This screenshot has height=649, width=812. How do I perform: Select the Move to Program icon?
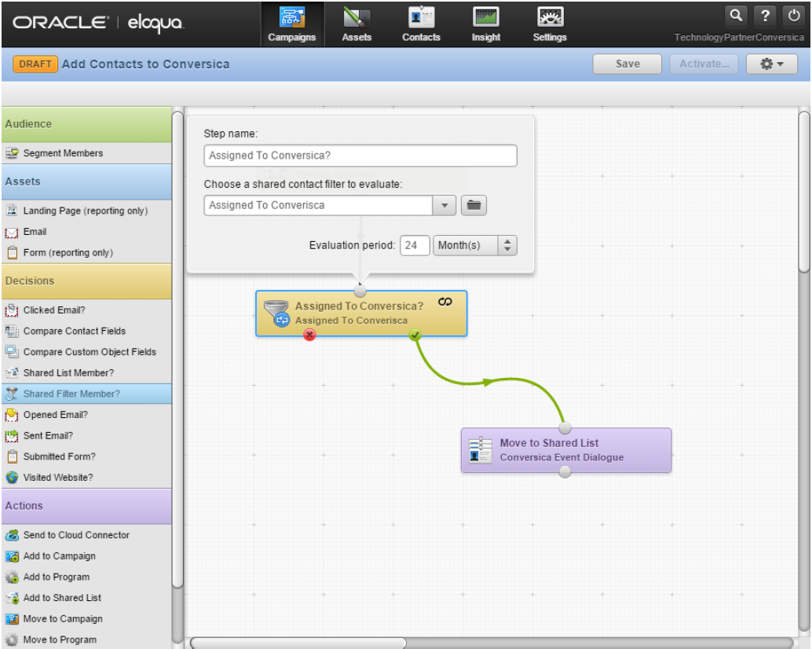coord(12,640)
